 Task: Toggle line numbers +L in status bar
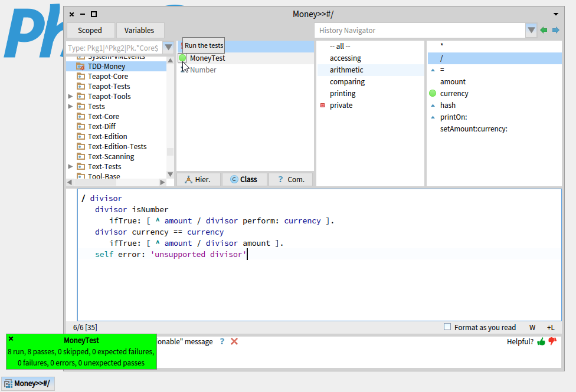tap(551, 327)
